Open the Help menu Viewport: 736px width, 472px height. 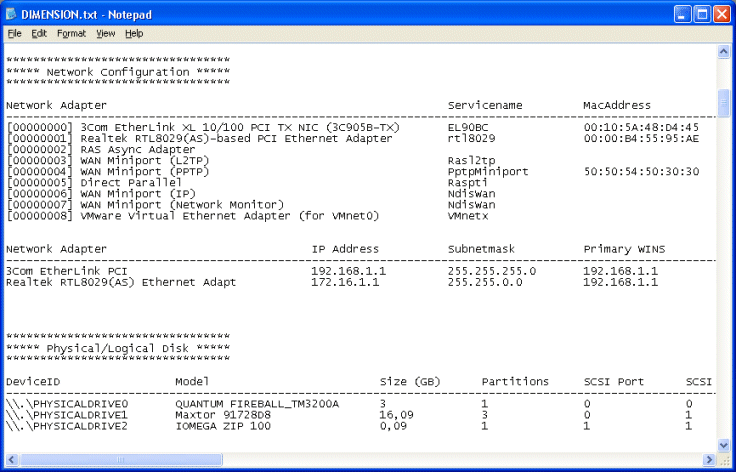click(x=134, y=33)
